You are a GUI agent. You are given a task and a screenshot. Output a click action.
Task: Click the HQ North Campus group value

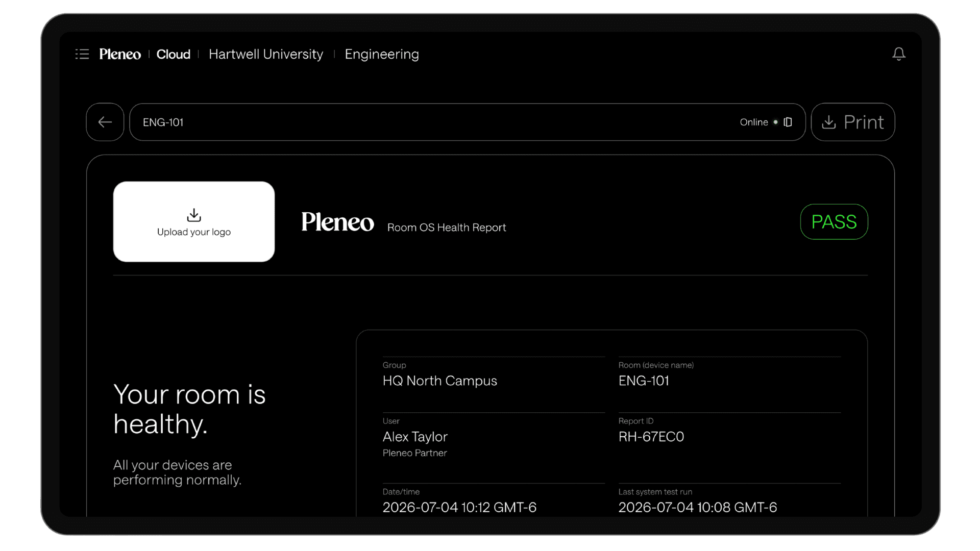click(x=440, y=381)
